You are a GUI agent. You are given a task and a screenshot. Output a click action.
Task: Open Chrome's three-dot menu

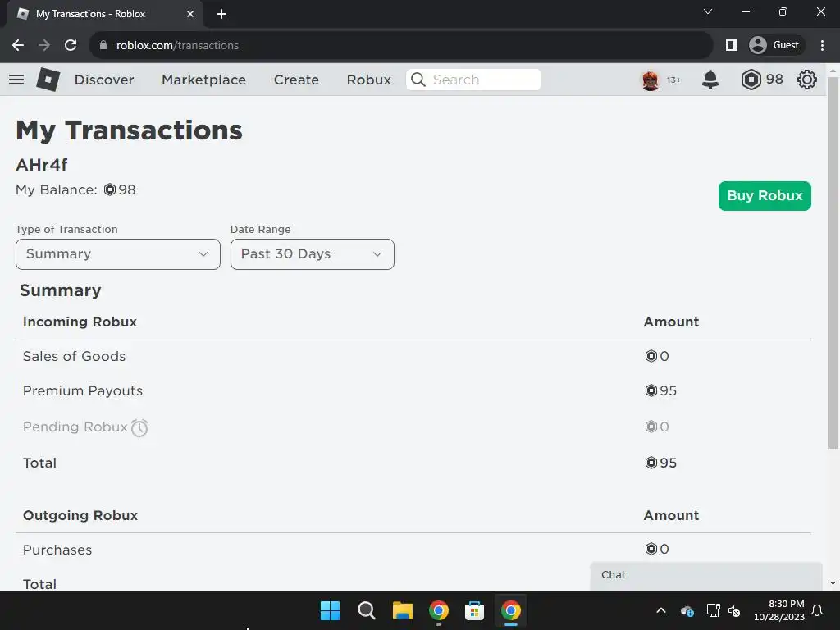pos(822,45)
